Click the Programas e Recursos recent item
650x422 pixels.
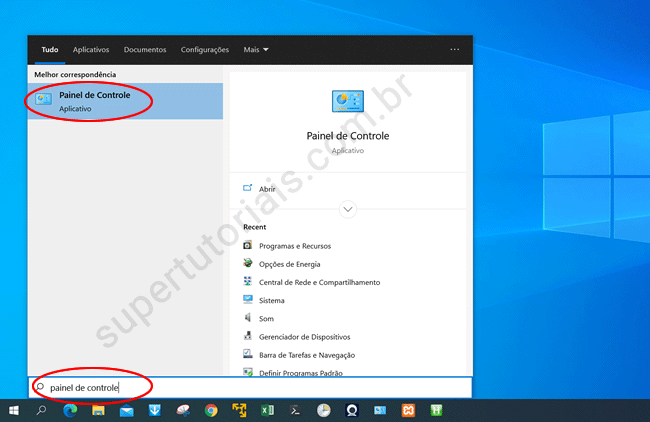coord(294,245)
